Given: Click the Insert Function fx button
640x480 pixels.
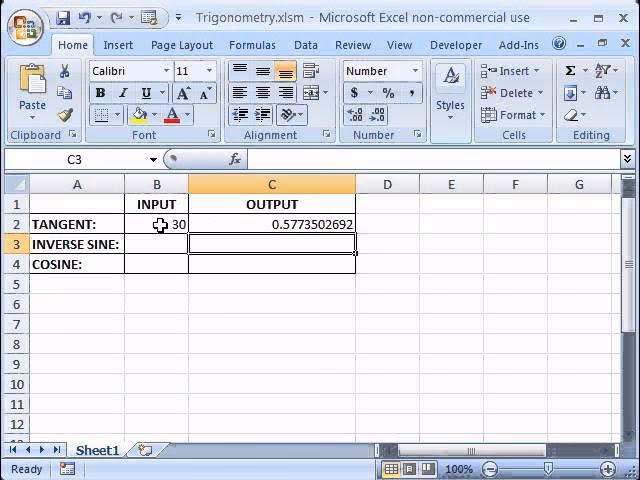Looking at the screenshot, I should pos(235,159).
